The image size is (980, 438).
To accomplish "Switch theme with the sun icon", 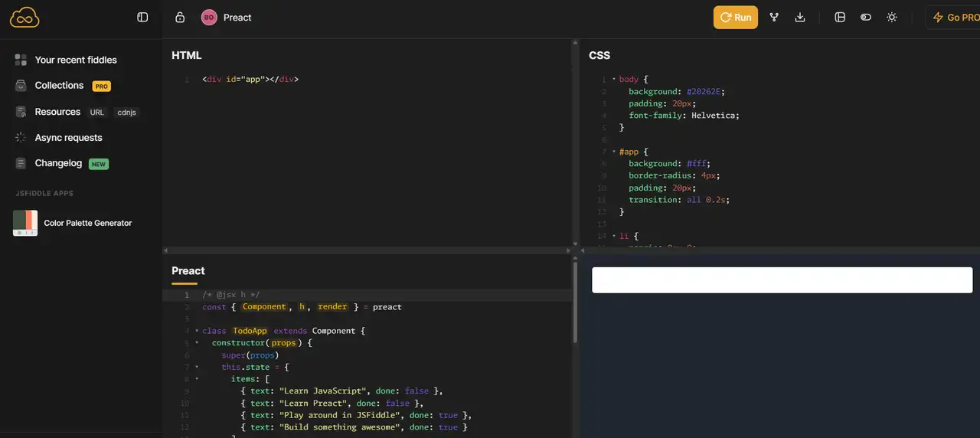I will pos(892,17).
